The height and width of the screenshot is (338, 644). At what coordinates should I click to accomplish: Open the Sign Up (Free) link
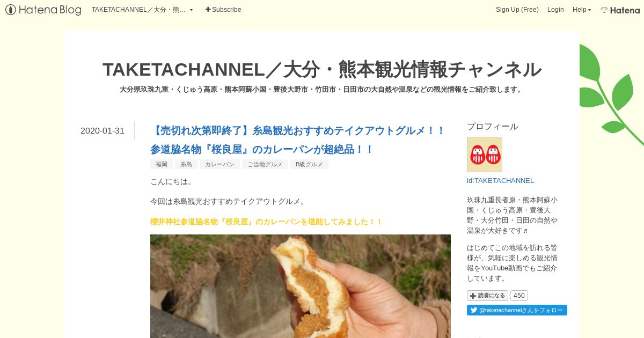tap(517, 10)
